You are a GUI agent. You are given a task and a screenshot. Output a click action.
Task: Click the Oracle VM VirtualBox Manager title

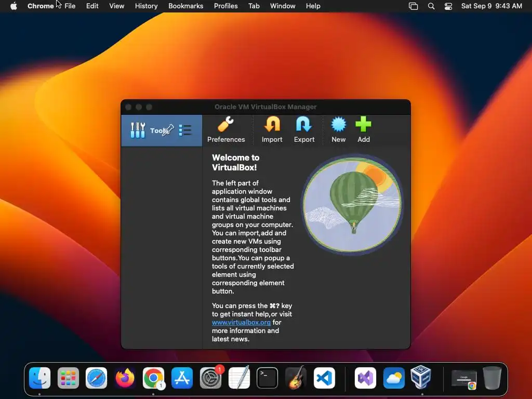click(265, 107)
